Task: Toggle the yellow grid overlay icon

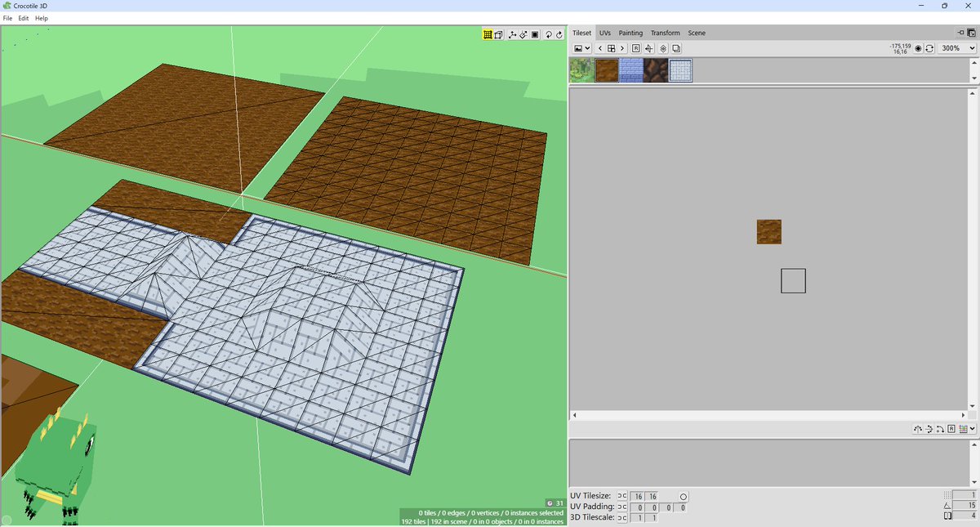Action: tap(488, 33)
